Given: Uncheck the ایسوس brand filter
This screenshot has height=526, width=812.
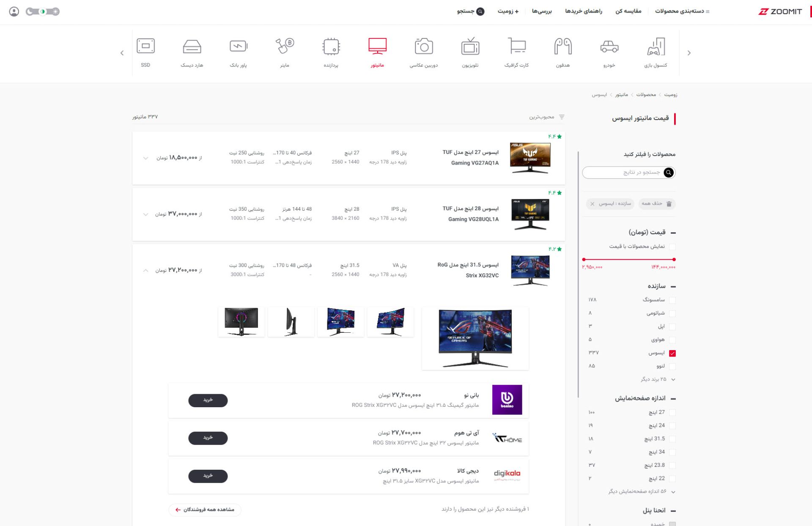Looking at the screenshot, I should pos(673,352).
